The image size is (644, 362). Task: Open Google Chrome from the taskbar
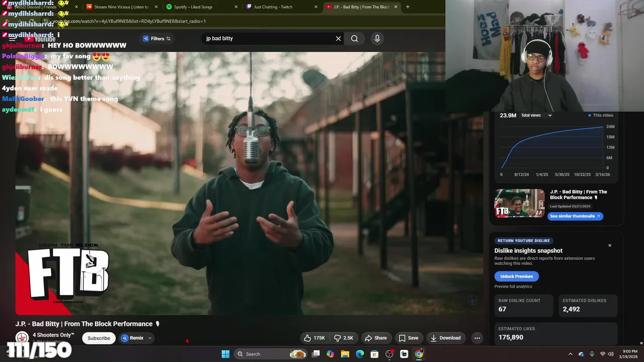419,354
